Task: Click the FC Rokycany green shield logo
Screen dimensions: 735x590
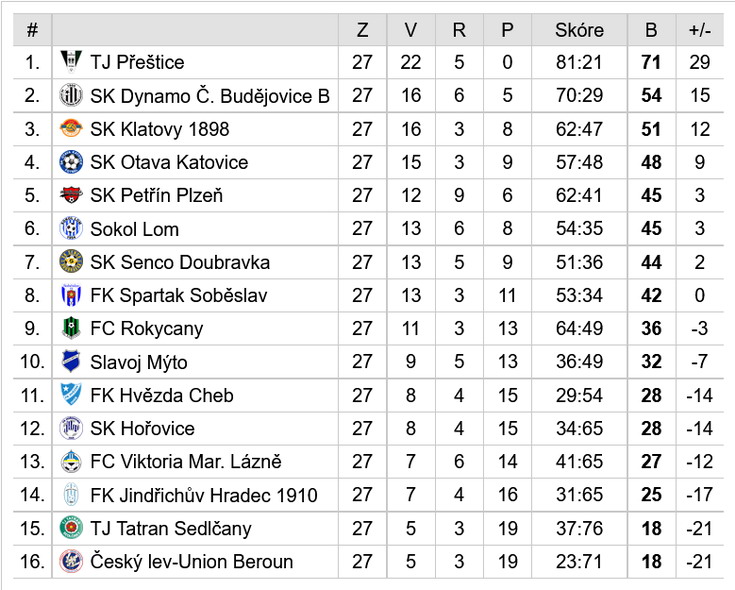Action: click(x=71, y=328)
